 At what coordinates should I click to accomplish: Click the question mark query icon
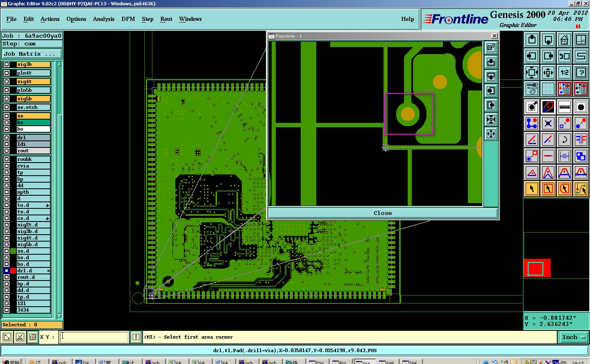pos(581,72)
